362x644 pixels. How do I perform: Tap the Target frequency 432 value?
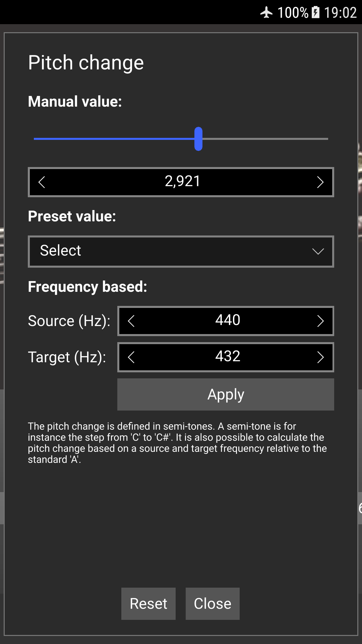point(228,357)
